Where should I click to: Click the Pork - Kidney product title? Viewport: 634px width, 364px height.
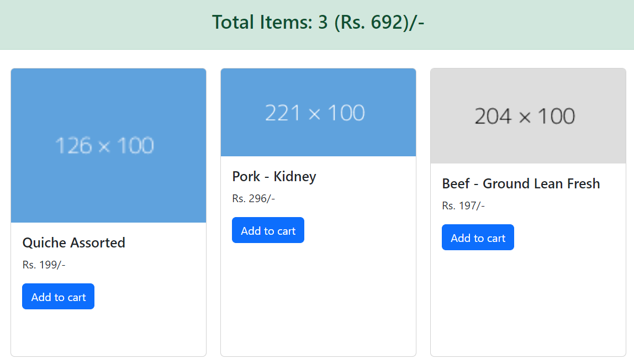tap(274, 176)
